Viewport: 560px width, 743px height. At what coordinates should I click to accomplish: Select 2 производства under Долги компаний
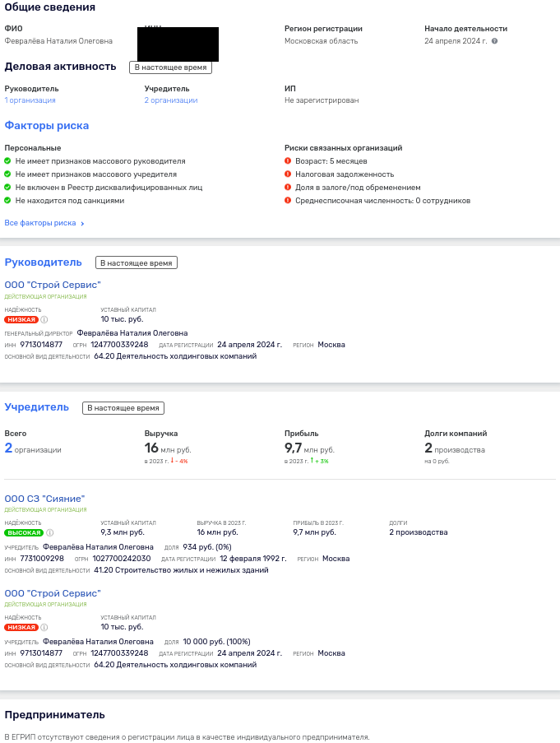point(455,448)
